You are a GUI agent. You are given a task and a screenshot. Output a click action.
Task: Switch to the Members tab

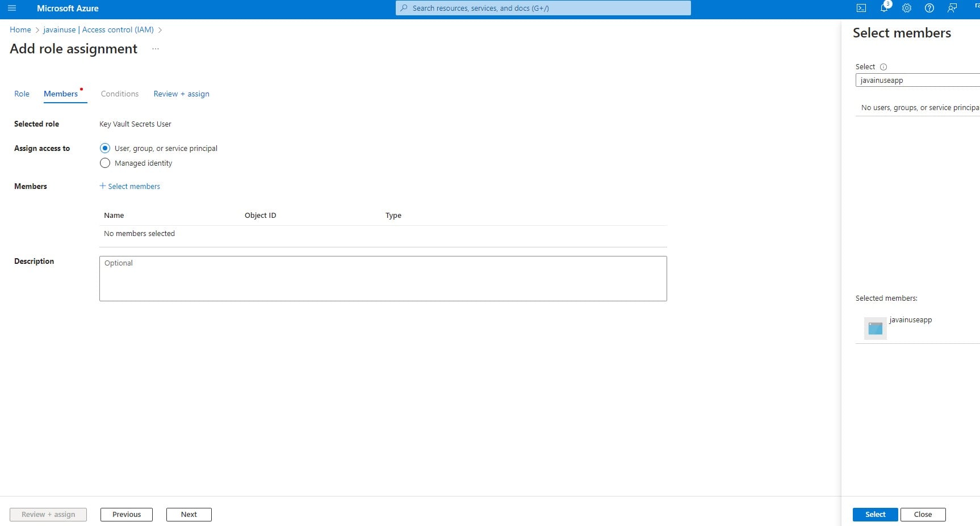coord(61,94)
